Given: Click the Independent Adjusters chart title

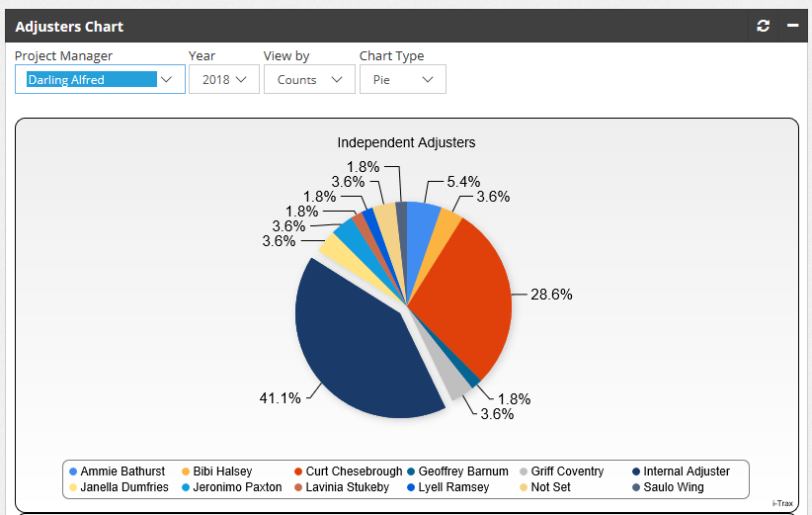Looking at the screenshot, I should pos(406,142).
